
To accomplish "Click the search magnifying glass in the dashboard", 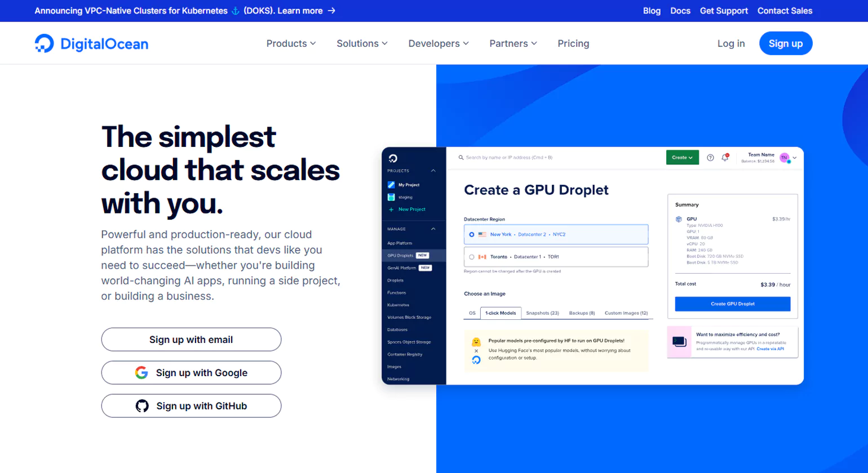I will (460, 157).
